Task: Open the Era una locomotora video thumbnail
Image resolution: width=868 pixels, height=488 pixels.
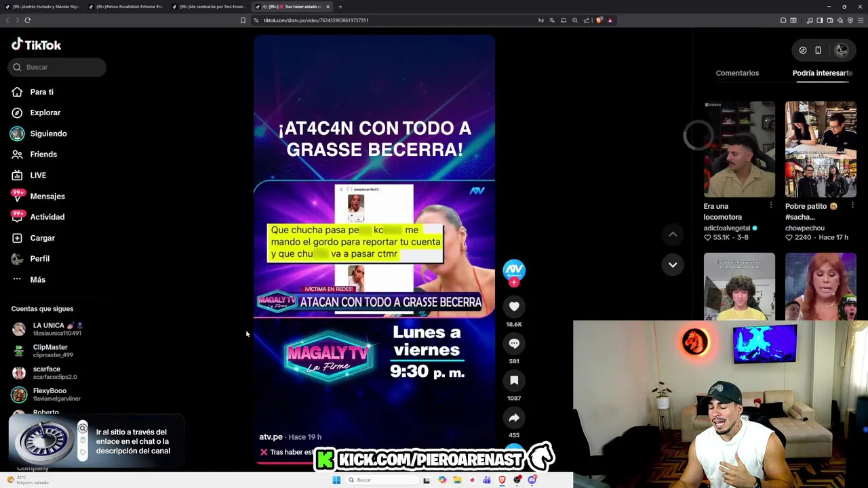Action: click(739, 149)
